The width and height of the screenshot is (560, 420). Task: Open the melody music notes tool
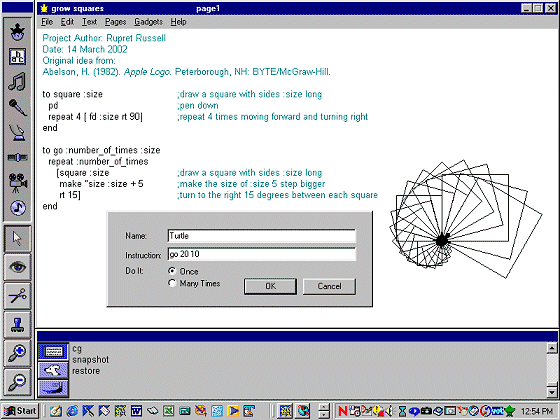[17, 81]
